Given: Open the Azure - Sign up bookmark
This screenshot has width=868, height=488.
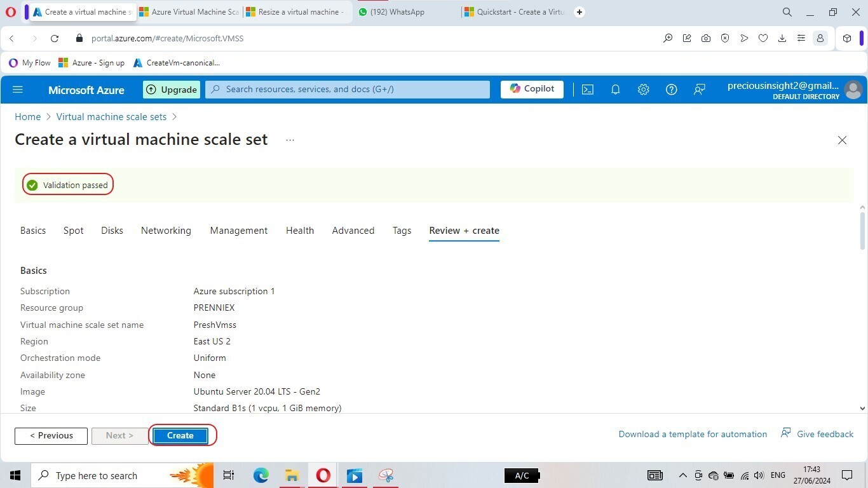Looking at the screenshot, I should [92, 63].
